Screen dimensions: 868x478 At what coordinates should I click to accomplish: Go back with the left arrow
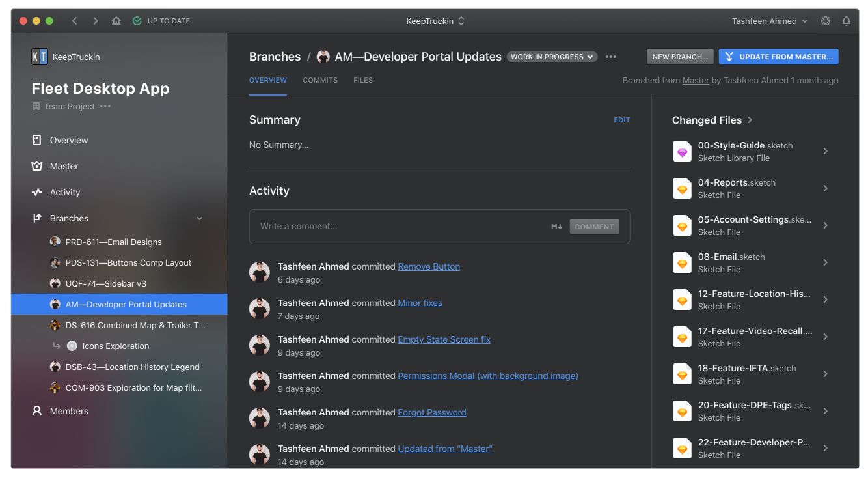[75, 21]
